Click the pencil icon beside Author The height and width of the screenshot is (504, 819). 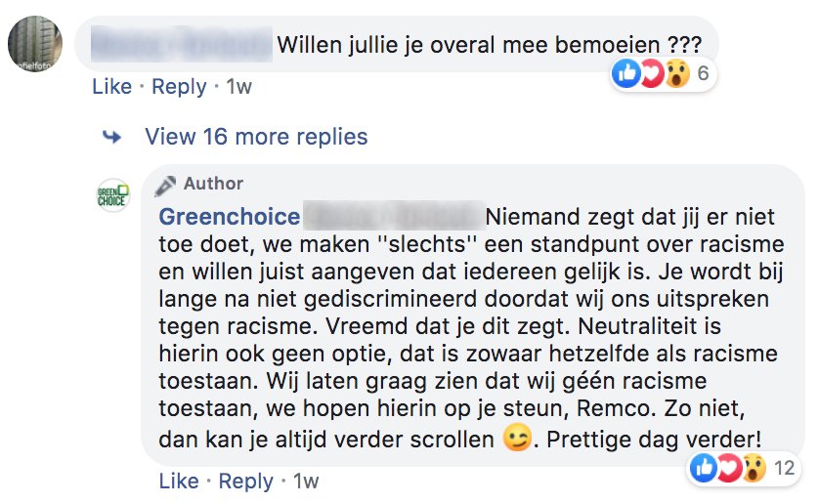[166, 185]
